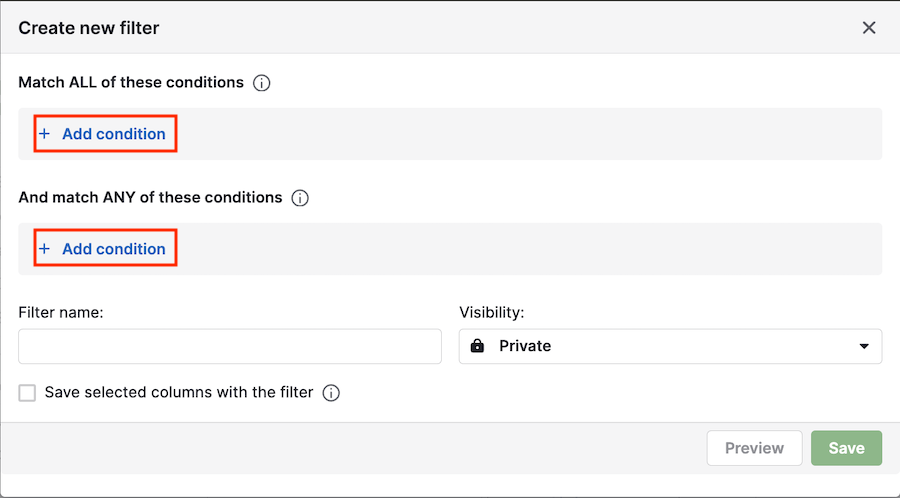This screenshot has width=900, height=498.
Task: Focus the Filter name text field
Action: [230, 346]
